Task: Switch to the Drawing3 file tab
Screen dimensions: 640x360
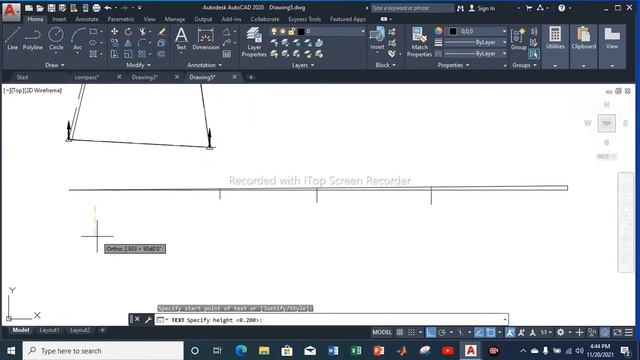Action: coord(145,77)
